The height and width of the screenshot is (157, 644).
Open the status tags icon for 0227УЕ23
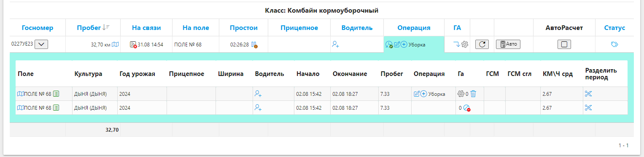pyautogui.click(x=614, y=44)
